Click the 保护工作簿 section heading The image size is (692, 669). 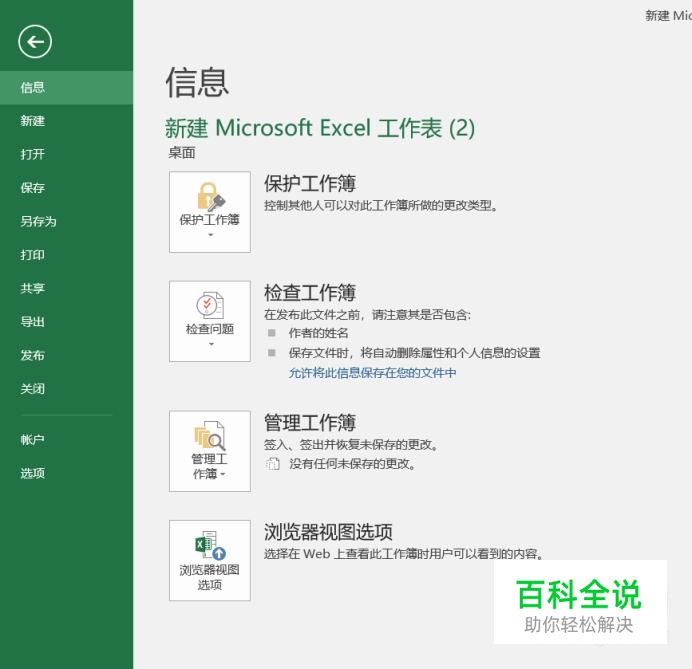pyautogui.click(x=310, y=184)
